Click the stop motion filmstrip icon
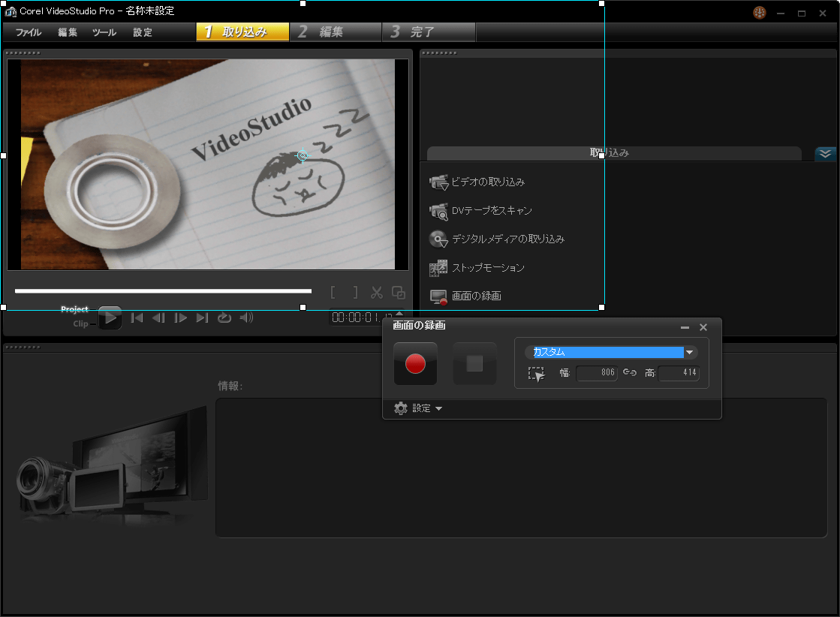Image resolution: width=840 pixels, height=617 pixels. (x=438, y=268)
